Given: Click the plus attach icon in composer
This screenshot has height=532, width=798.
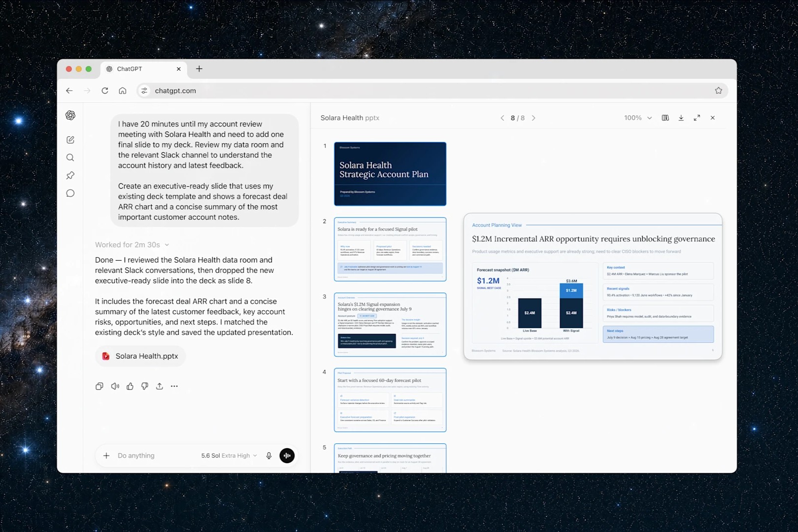Looking at the screenshot, I should click(106, 456).
